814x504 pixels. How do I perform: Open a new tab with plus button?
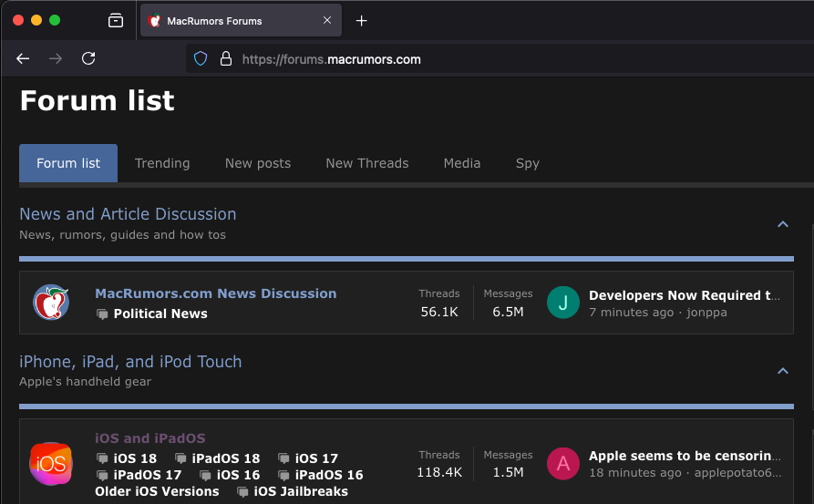coord(362,21)
